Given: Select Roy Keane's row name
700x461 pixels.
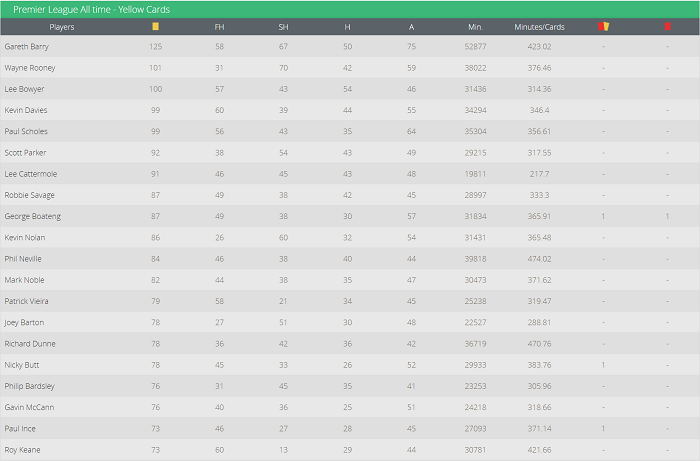Looking at the screenshot, I should (x=22, y=449).
